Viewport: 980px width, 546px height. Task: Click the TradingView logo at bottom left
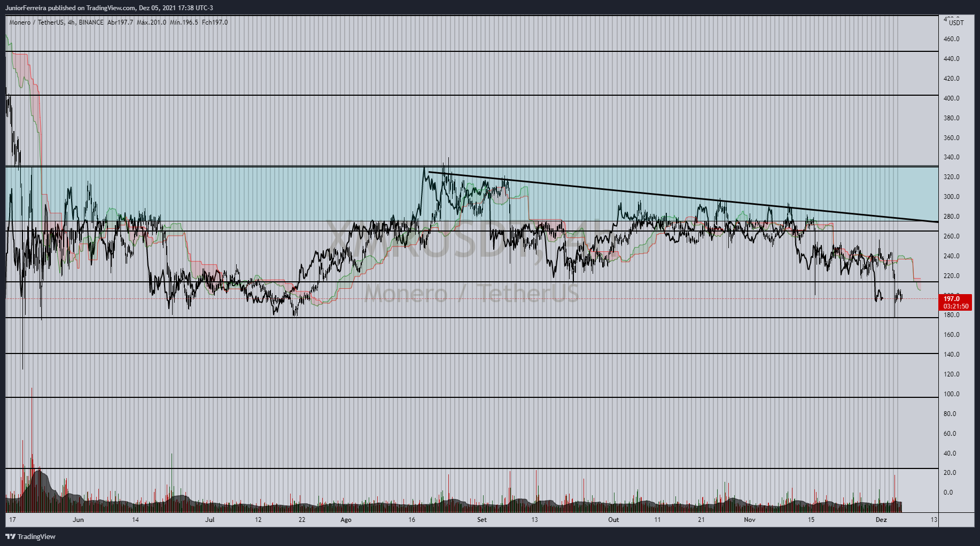[30, 536]
